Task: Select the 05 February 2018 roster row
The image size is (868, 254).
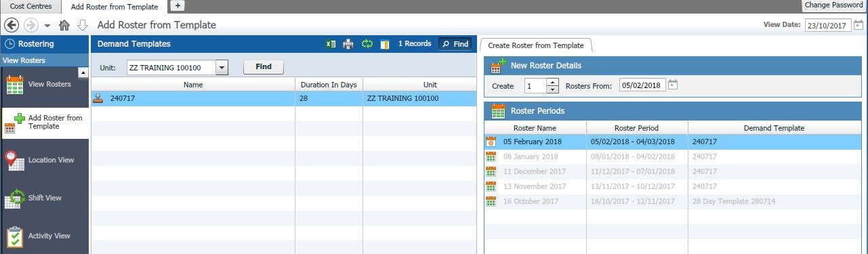Action: [x=673, y=142]
